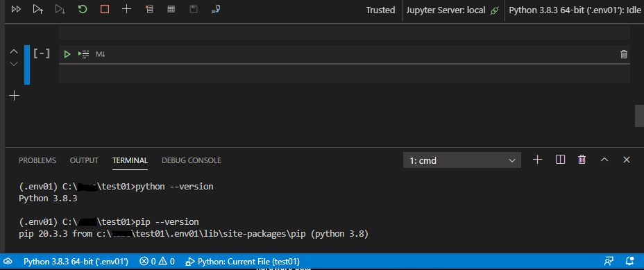
Task: Toggle the Trusted notebook status
Action: coord(381,10)
